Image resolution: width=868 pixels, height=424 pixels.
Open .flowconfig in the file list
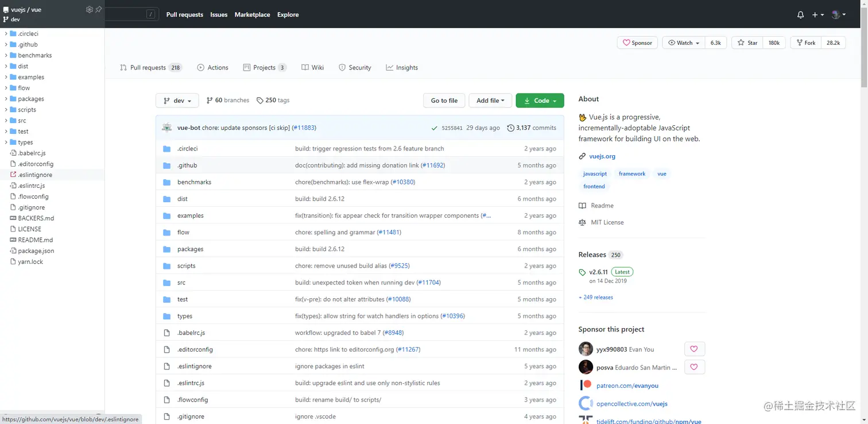click(x=193, y=400)
